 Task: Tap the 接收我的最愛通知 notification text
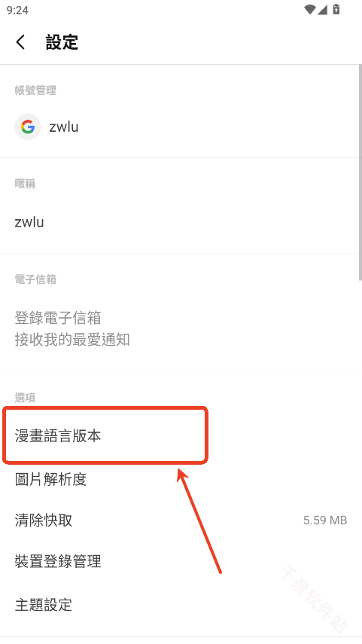[x=72, y=340]
